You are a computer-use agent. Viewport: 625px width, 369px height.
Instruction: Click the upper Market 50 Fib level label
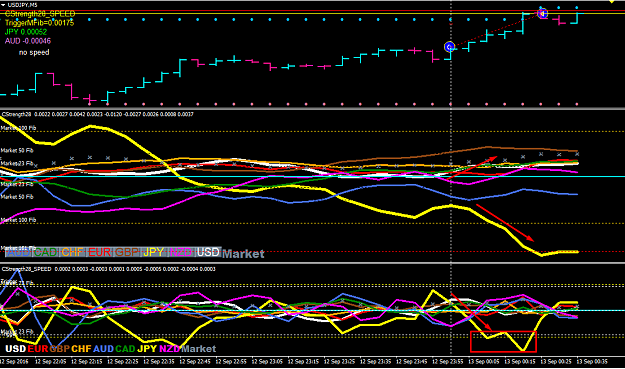(17, 151)
